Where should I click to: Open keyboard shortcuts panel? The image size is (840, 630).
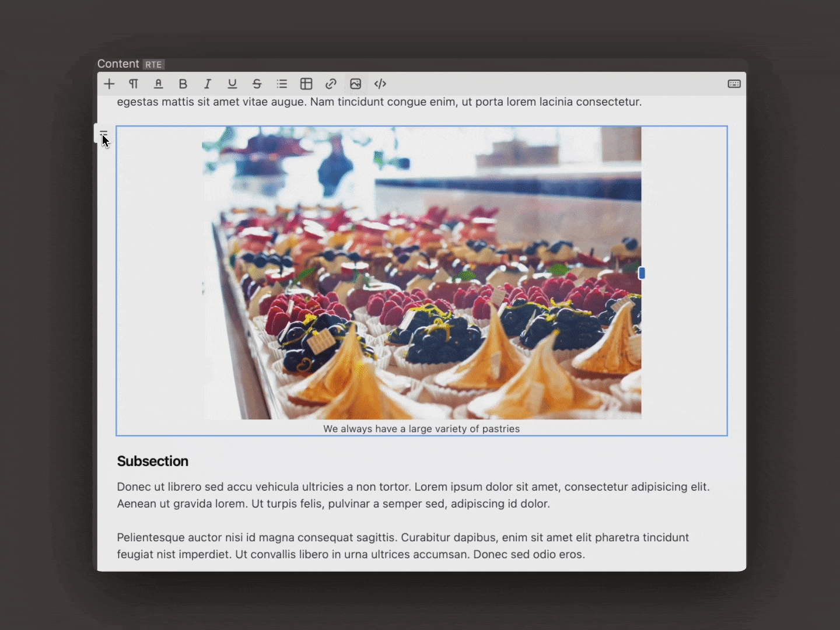click(733, 83)
